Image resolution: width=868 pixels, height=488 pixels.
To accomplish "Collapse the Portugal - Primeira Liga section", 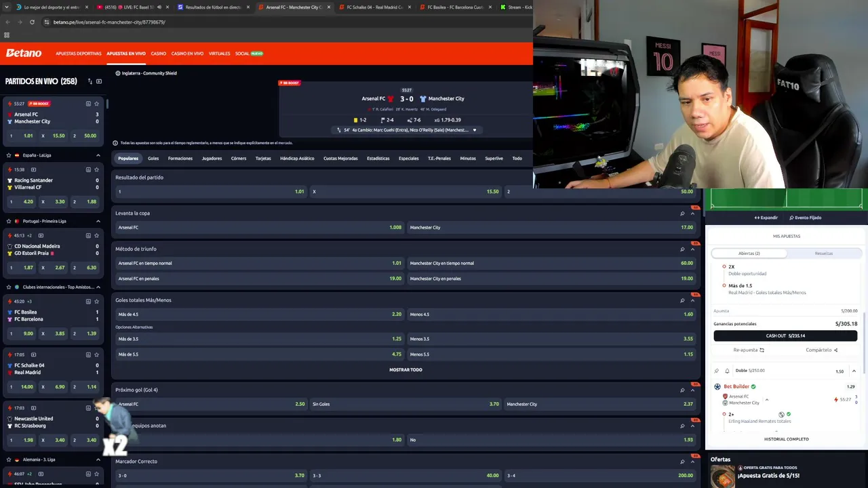I will [98, 221].
